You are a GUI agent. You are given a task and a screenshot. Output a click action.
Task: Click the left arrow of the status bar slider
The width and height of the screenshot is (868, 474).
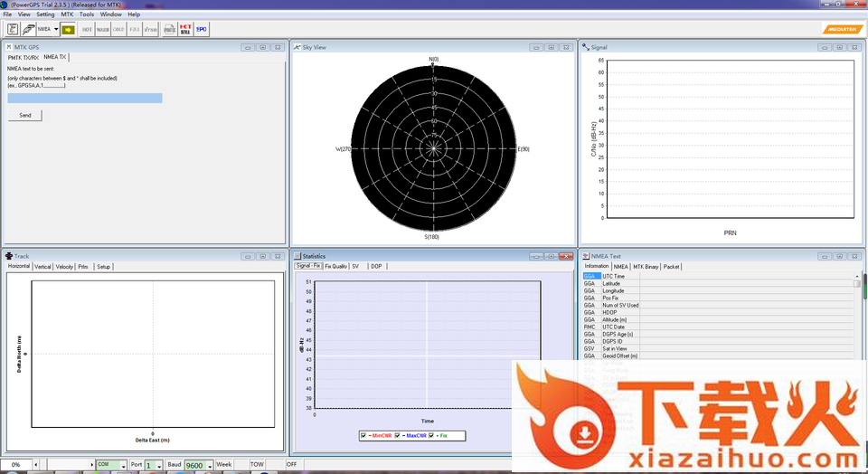pos(36,465)
